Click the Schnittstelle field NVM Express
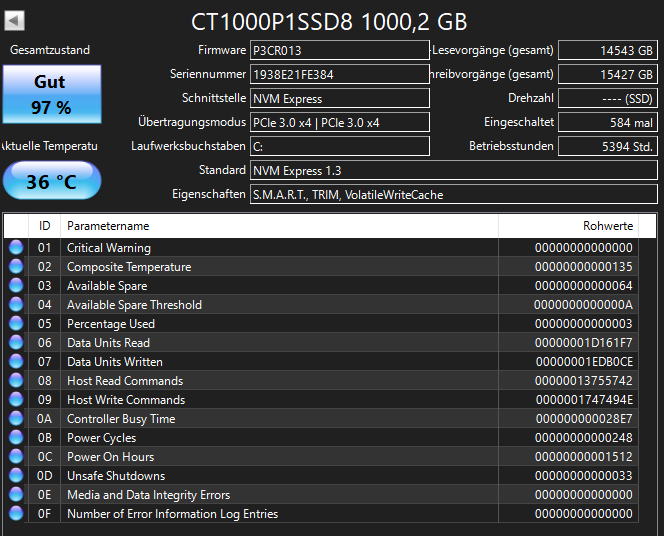Screen dimensions: 664x536 pos(340,98)
